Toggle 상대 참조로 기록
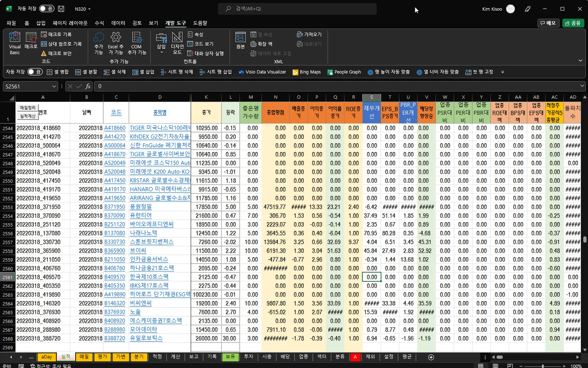The height and width of the screenshot is (368, 588). click(61, 44)
